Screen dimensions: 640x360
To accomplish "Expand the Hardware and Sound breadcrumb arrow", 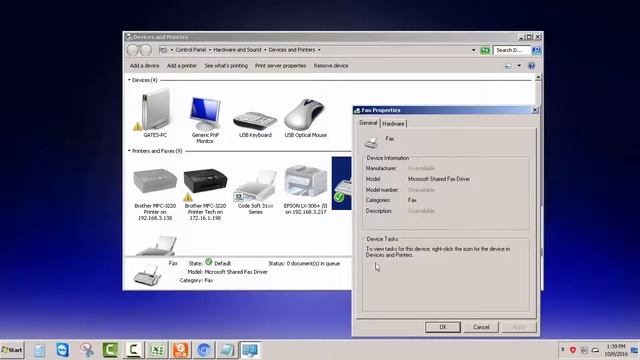I will pos(265,50).
